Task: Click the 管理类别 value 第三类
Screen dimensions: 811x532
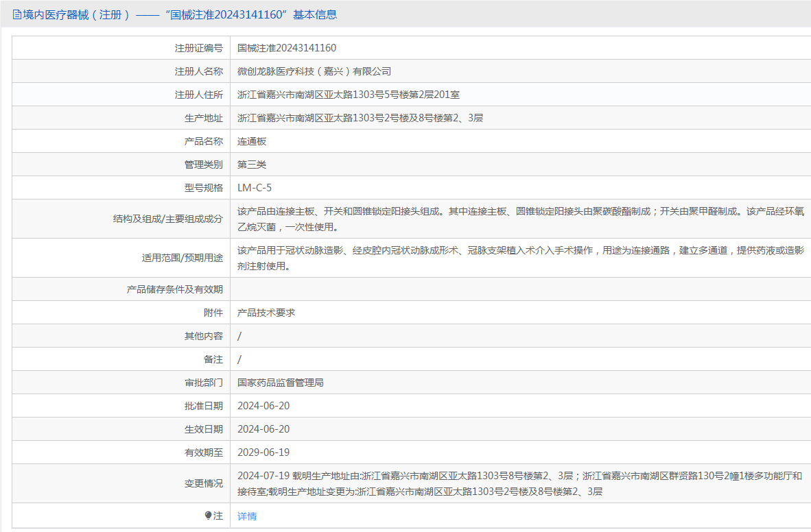Action: coord(252,165)
